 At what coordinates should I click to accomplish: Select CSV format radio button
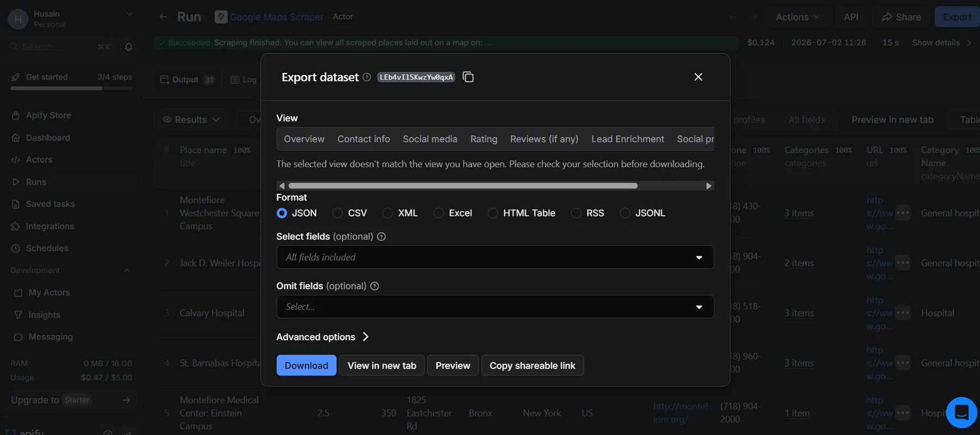click(338, 213)
